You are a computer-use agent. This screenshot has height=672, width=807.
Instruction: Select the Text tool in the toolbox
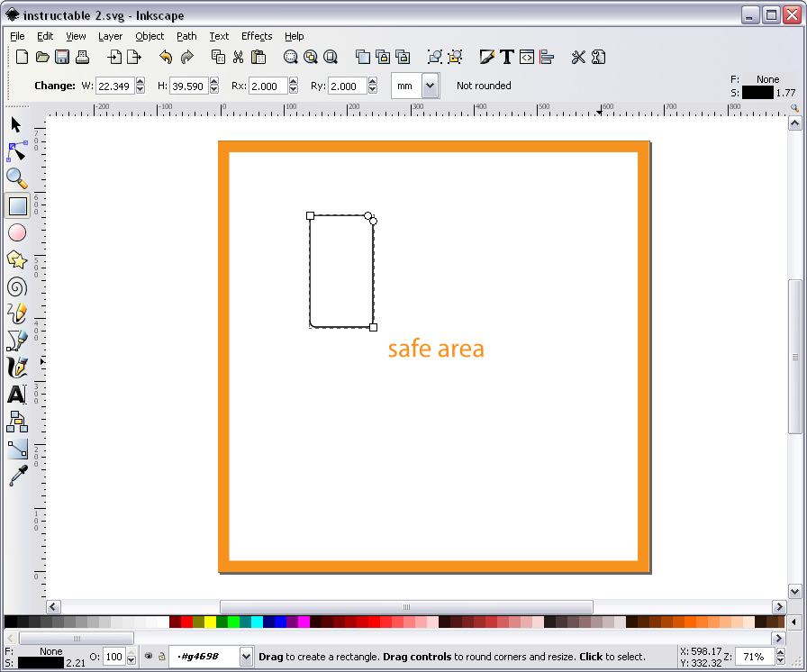pyautogui.click(x=15, y=394)
